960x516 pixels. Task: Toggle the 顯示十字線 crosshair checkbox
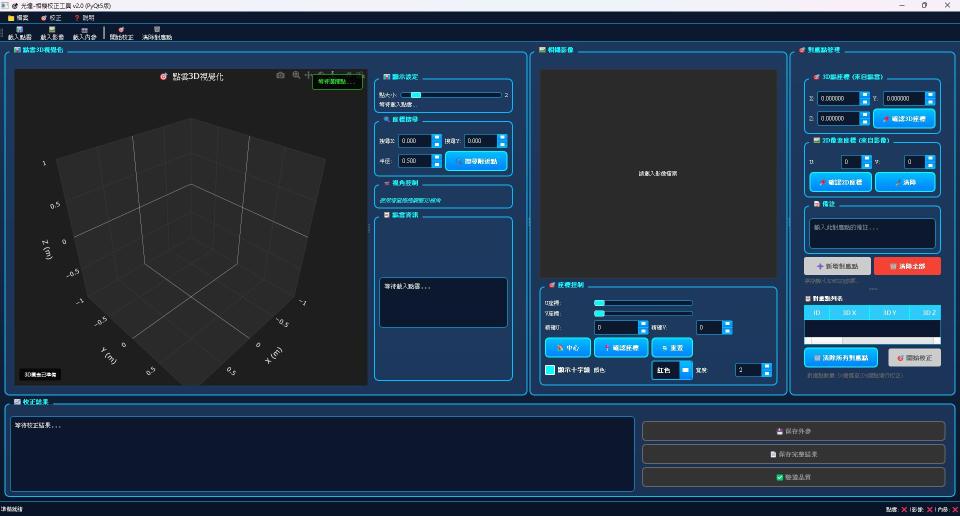click(x=550, y=370)
